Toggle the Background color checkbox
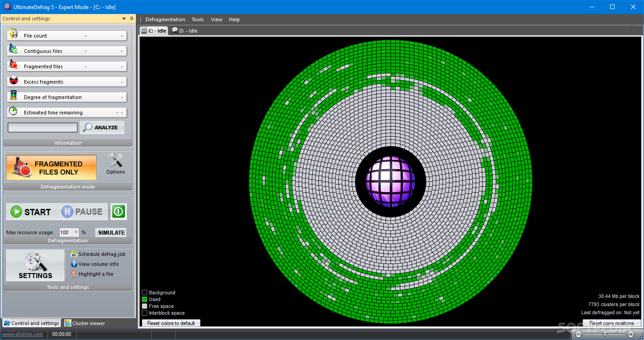 click(145, 293)
